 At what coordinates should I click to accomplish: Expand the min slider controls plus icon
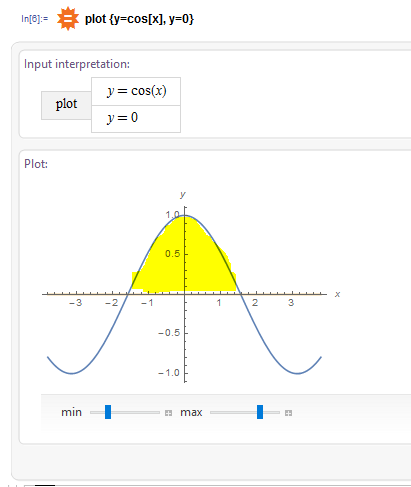(x=168, y=413)
